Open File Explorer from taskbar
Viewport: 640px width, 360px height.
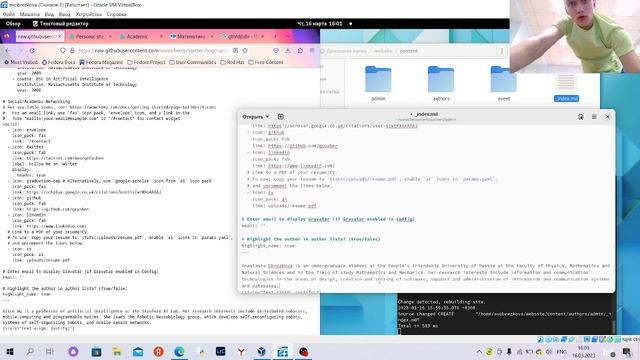pos(117,352)
